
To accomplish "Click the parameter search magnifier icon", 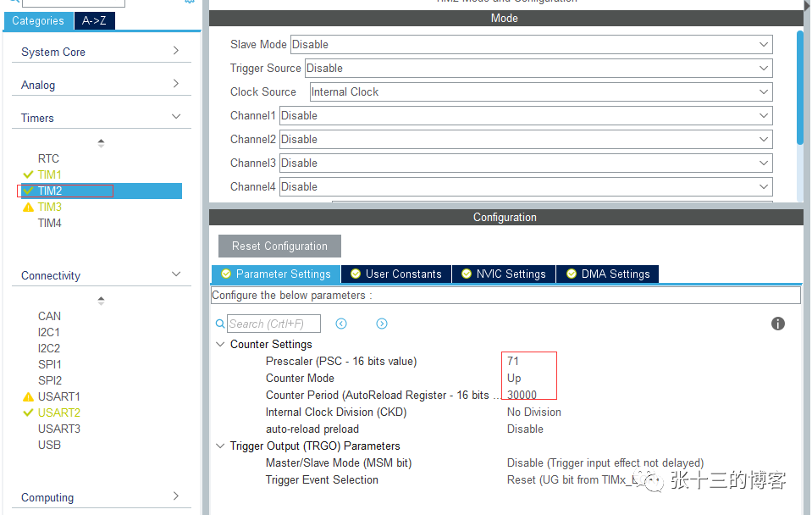I will coord(220,324).
